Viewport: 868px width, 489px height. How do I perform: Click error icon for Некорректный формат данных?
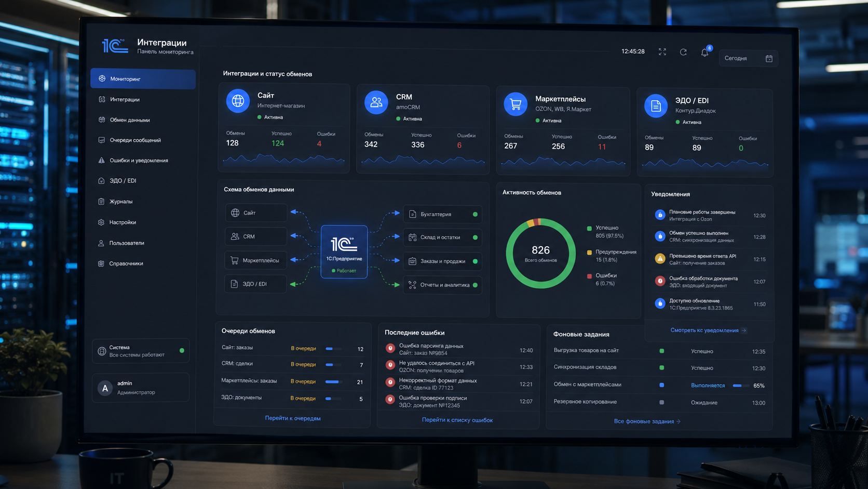click(390, 382)
